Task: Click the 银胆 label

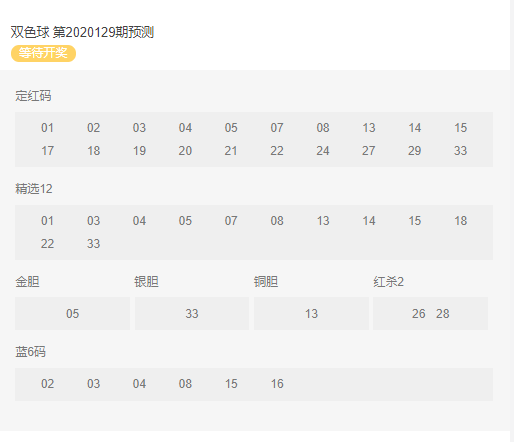Action: pyautogui.click(x=146, y=282)
